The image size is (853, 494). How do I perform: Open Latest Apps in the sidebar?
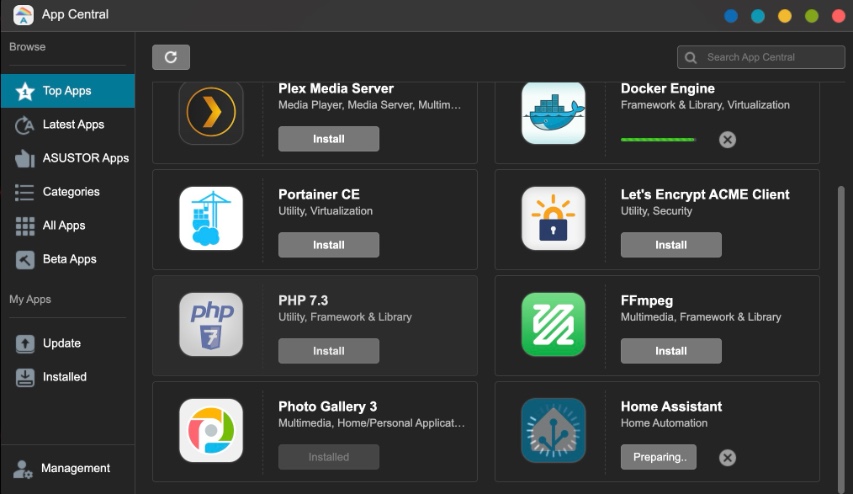67,125
